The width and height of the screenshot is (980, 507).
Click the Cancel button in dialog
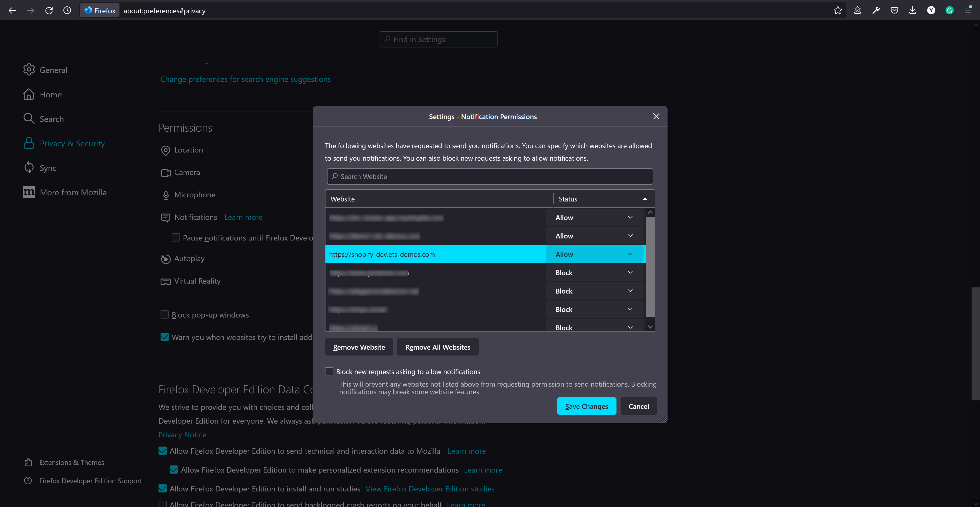point(638,406)
